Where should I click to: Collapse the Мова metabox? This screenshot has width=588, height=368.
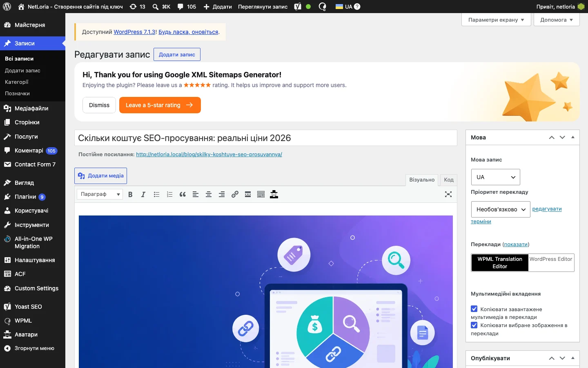(x=573, y=137)
